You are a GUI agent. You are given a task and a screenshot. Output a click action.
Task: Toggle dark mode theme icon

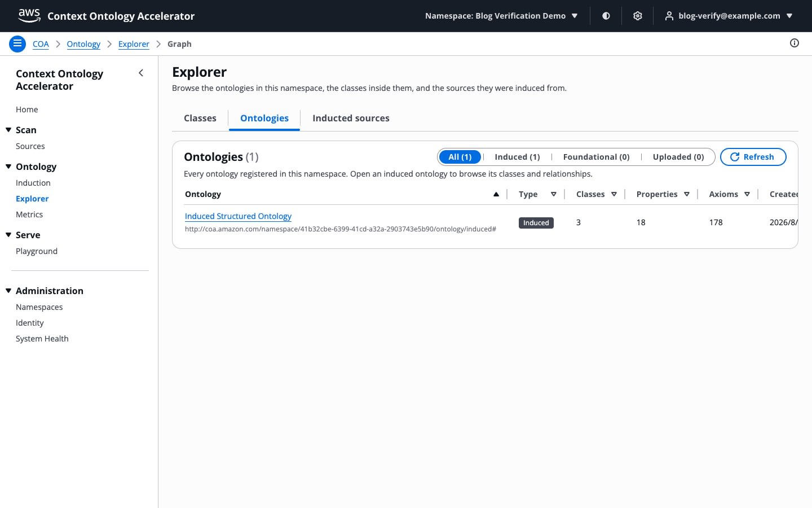click(606, 16)
